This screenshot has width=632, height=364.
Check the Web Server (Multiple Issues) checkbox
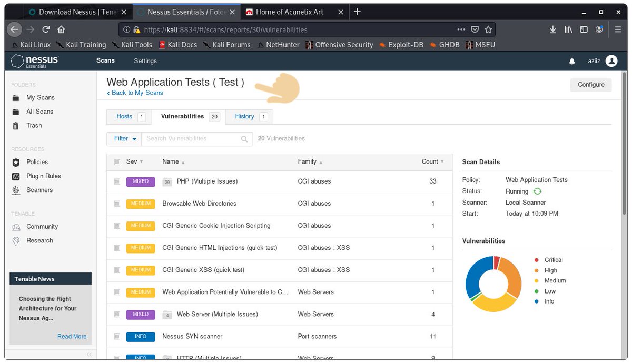(x=117, y=314)
